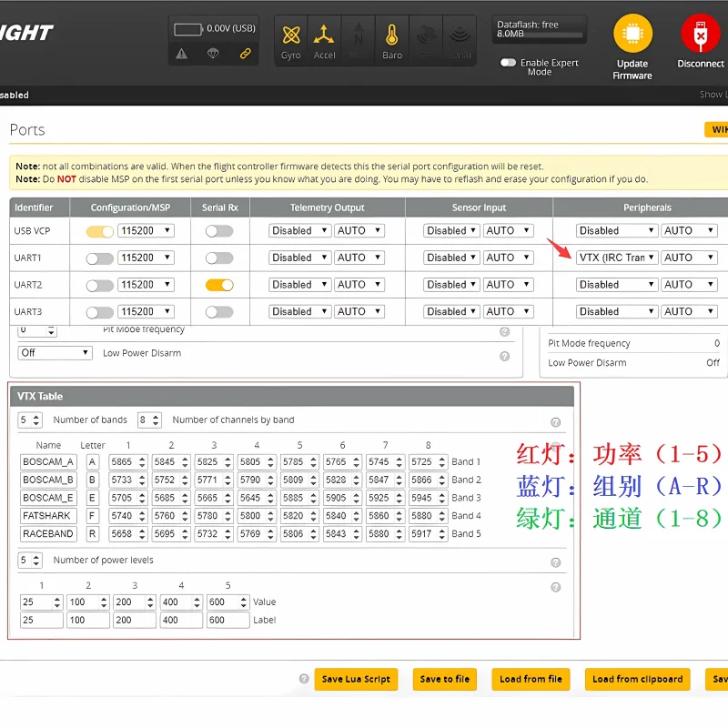Click the Accel sensor icon
Screen dimensions: 728x728
tap(324, 35)
